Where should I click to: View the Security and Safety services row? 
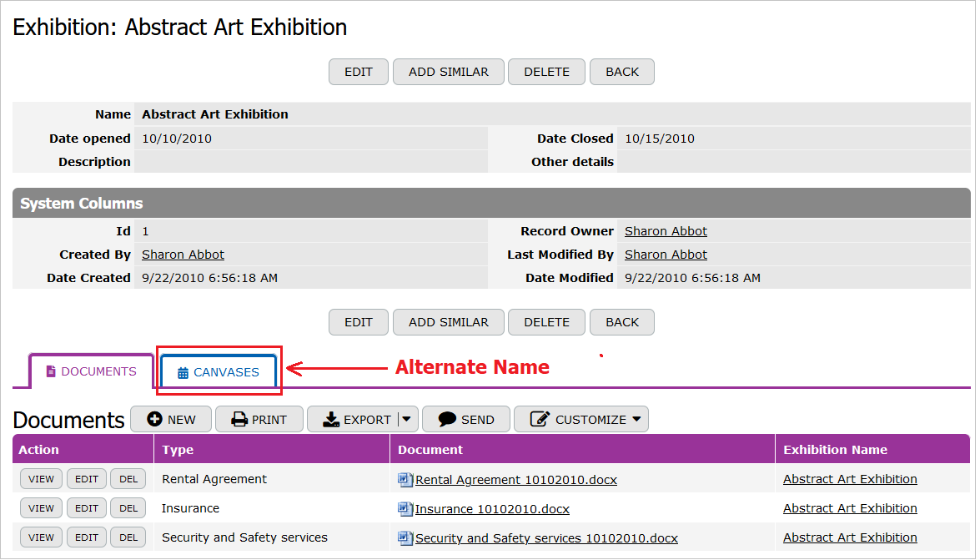[41, 537]
